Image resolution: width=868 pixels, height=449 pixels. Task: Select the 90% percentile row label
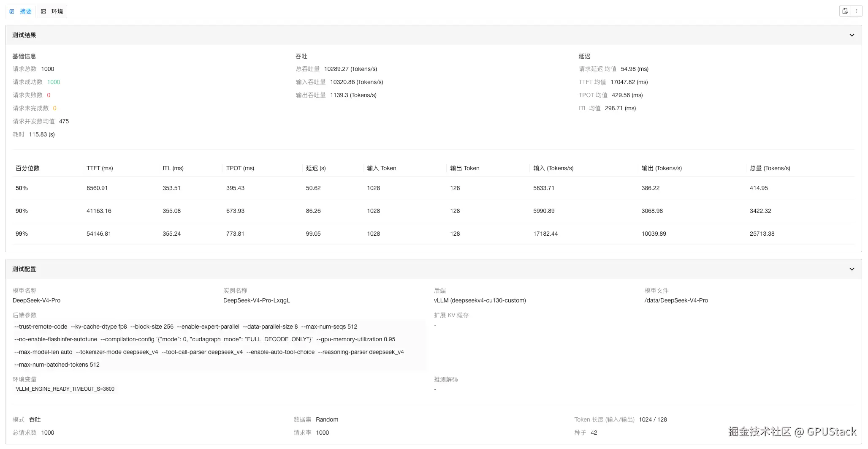click(22, 211)
